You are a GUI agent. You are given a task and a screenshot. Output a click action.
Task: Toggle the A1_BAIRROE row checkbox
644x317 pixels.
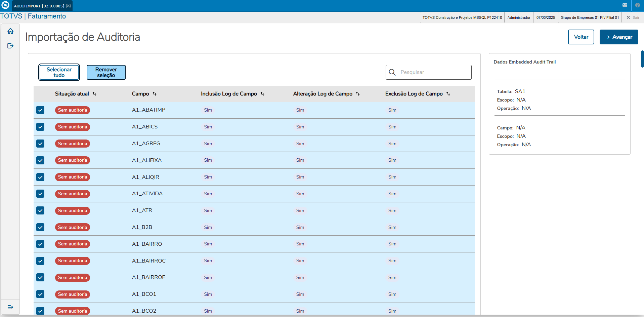(40, 277)
